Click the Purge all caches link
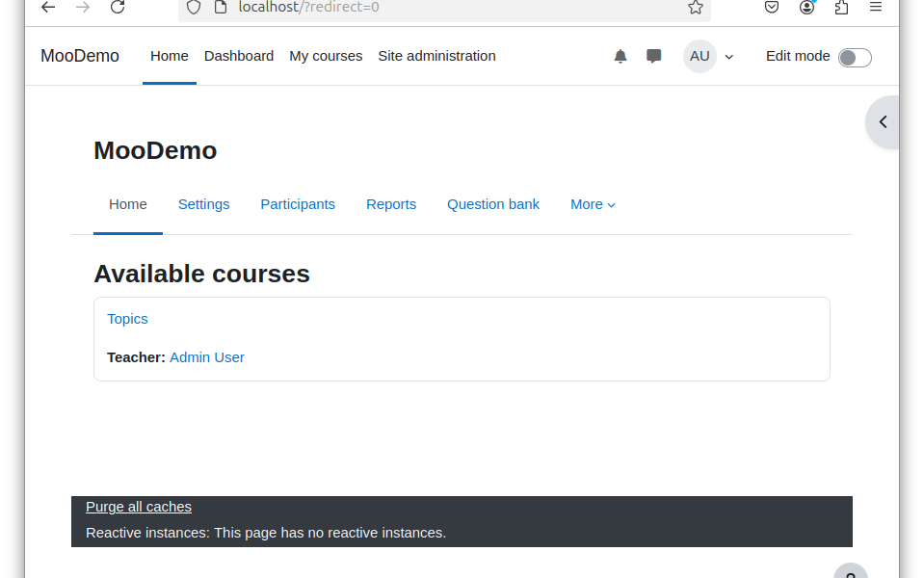The width and height of the screenshot is (924, 578). click(139, 507)
